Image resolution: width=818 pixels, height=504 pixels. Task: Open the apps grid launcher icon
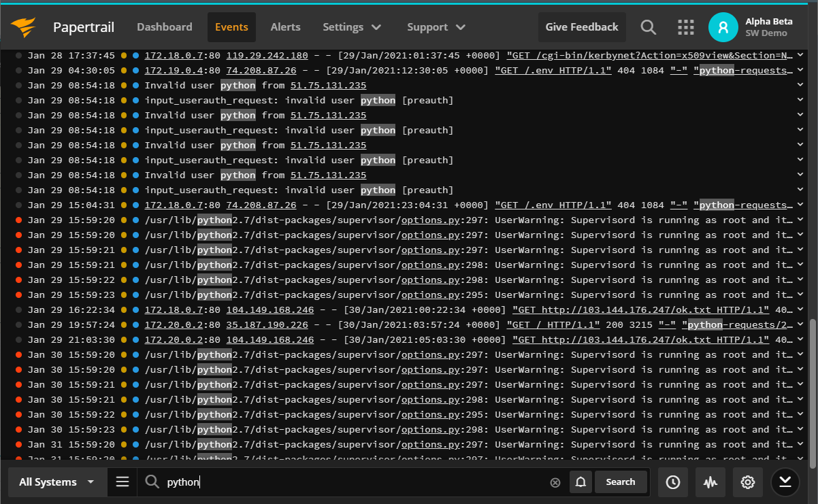(x=685, y=27)
